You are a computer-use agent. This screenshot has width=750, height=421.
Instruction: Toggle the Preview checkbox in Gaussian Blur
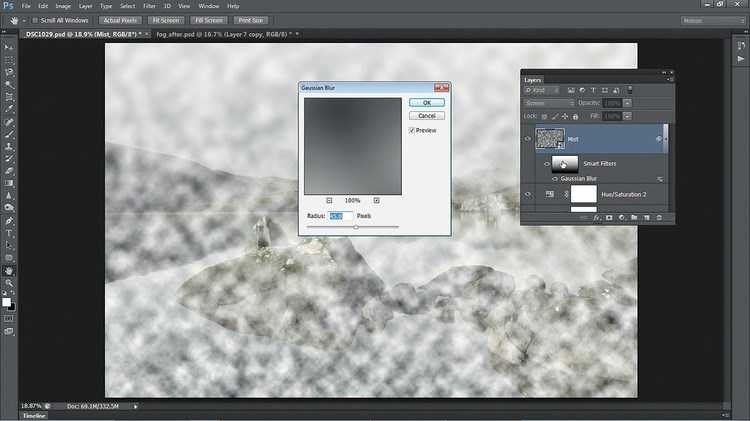pos(412,130)
